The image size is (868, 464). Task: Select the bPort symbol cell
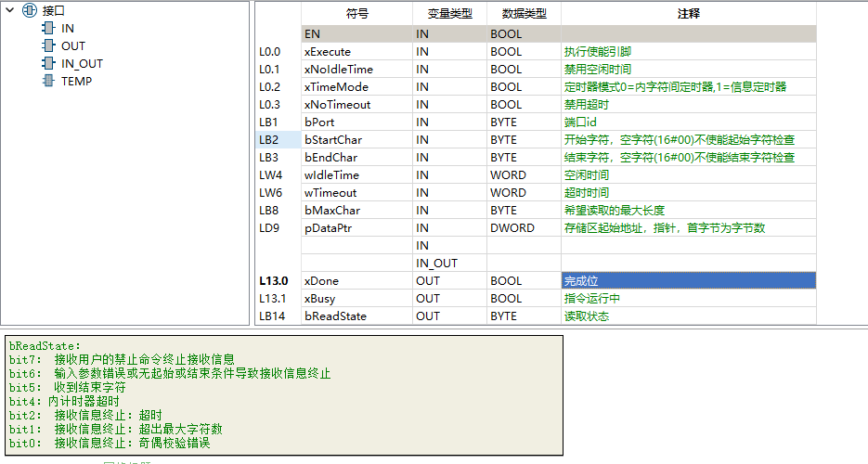pos(357,122)
